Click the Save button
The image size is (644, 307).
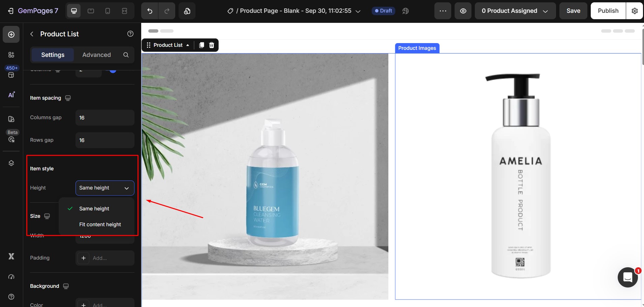point(573,11)
